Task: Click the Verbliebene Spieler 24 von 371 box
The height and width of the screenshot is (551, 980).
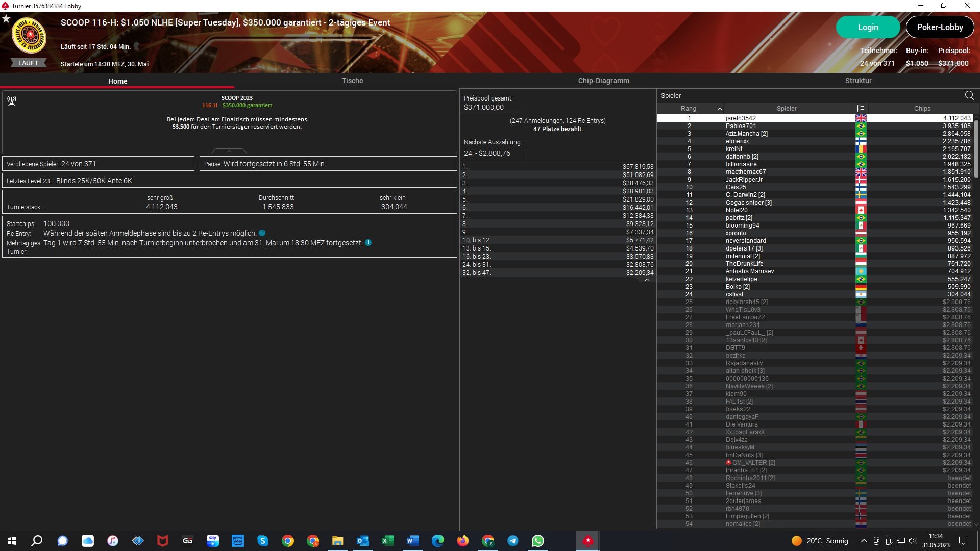Action: click(x=98, y=164)
